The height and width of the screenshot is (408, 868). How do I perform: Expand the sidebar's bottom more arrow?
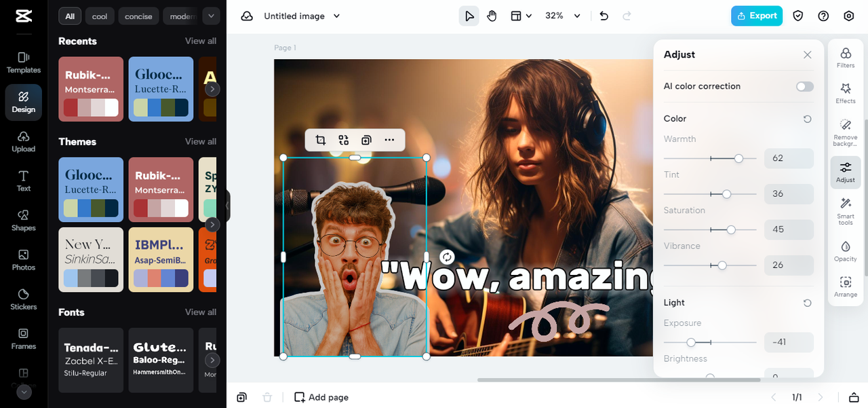(24, 392)
